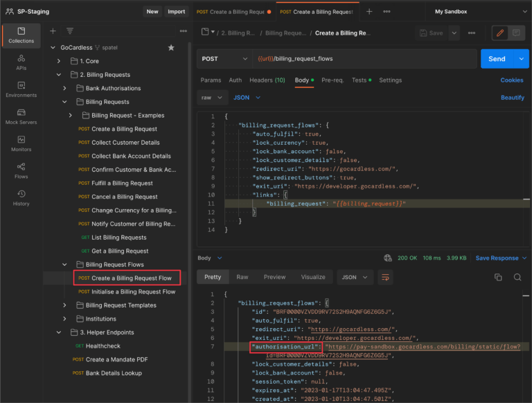Click the request more actions ellipsis

pos(472,33)
